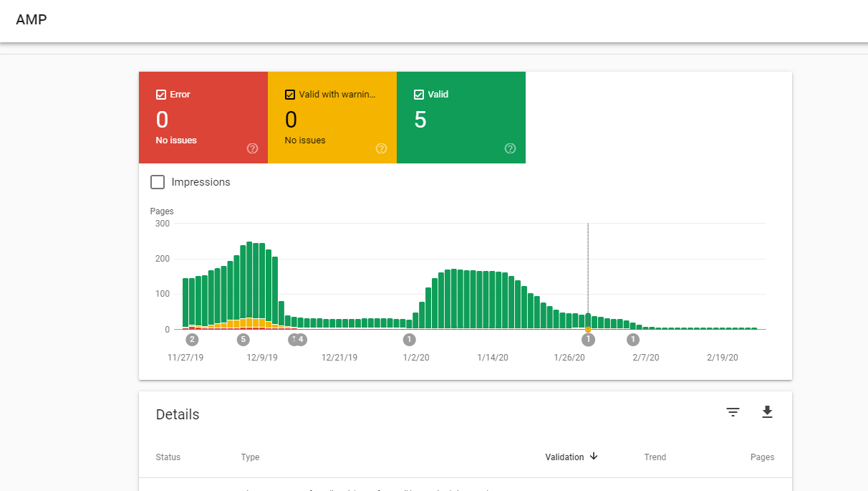This screenshot has height=491, width=868.
Task: Sort by the Validation column header
Action: [564, 457]
